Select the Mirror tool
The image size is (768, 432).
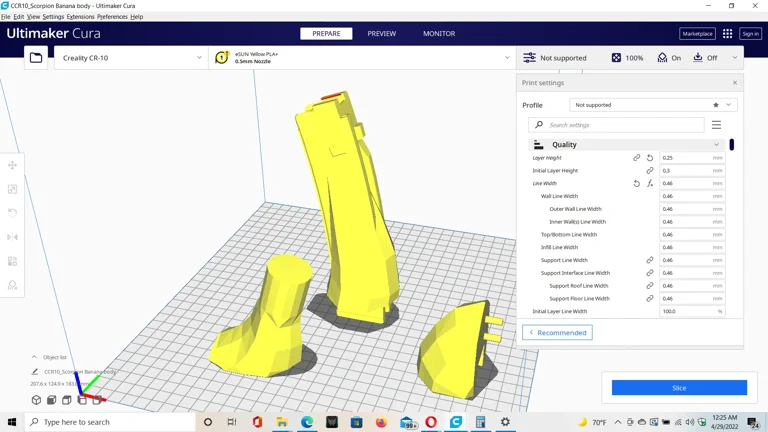click(x=13, y=237)
